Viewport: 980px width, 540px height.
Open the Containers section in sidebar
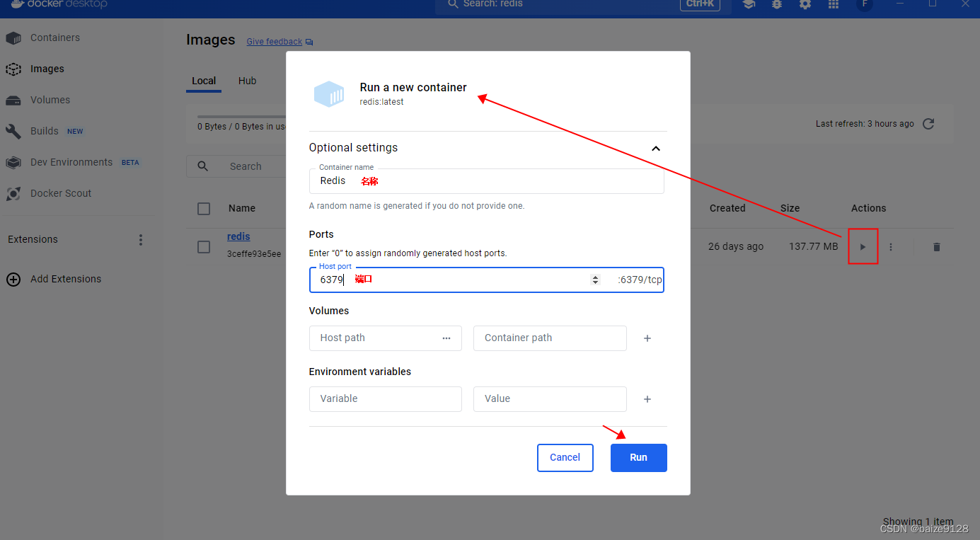54,38
